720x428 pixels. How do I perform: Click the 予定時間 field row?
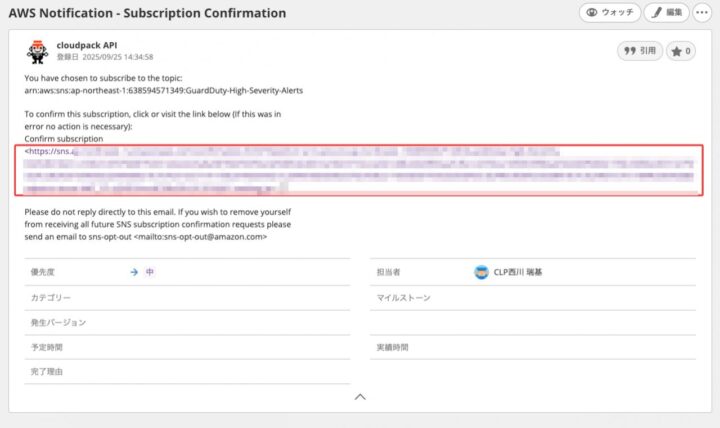point(188,347)
